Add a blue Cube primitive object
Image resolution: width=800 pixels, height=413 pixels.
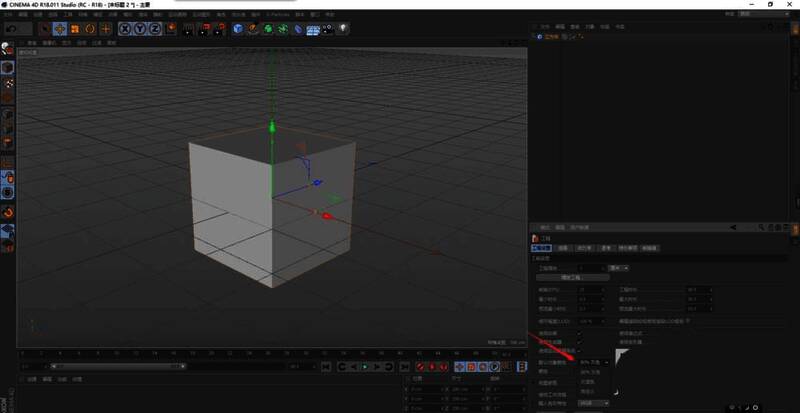(238, 29)
